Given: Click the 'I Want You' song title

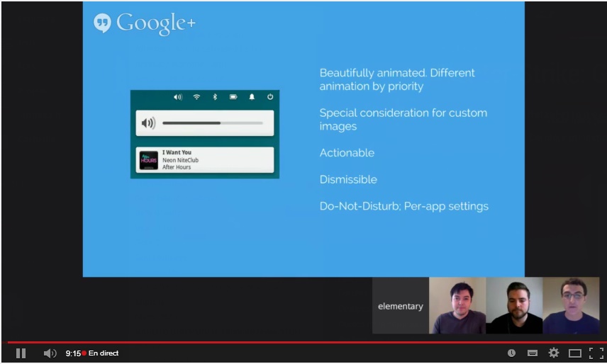Looking at the screenshot, I should coord(177,152).
